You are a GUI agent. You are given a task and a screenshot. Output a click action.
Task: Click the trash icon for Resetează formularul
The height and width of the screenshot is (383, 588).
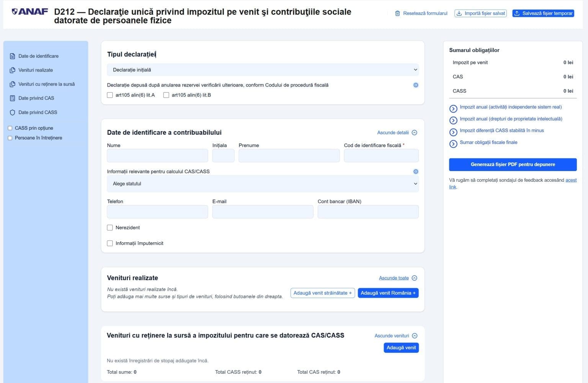pos(397,13)
